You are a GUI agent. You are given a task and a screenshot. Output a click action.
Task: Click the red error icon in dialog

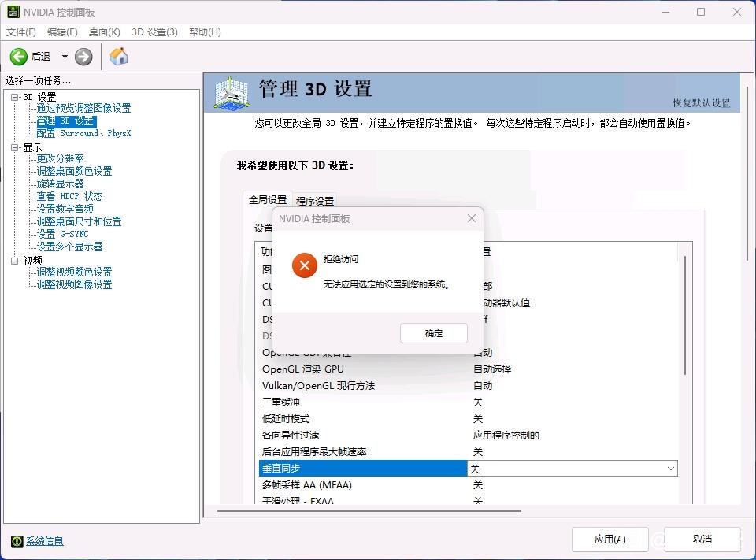[305, 265]
